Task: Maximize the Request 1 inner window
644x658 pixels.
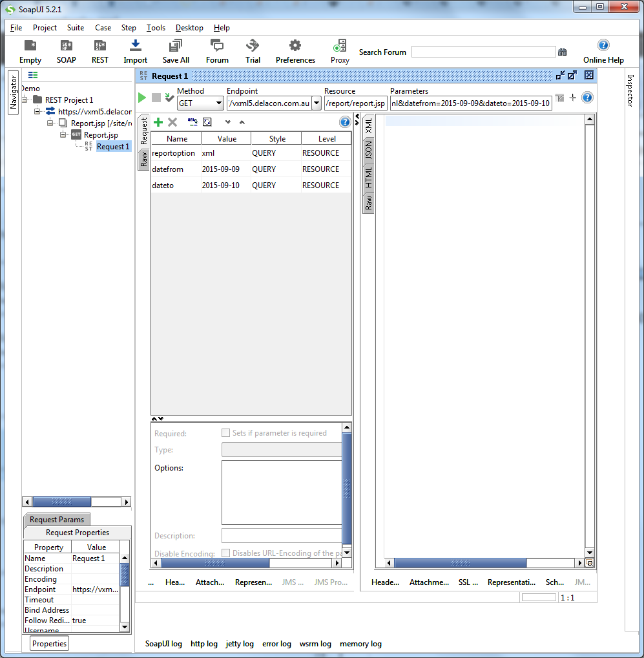Action: (572, 75)
